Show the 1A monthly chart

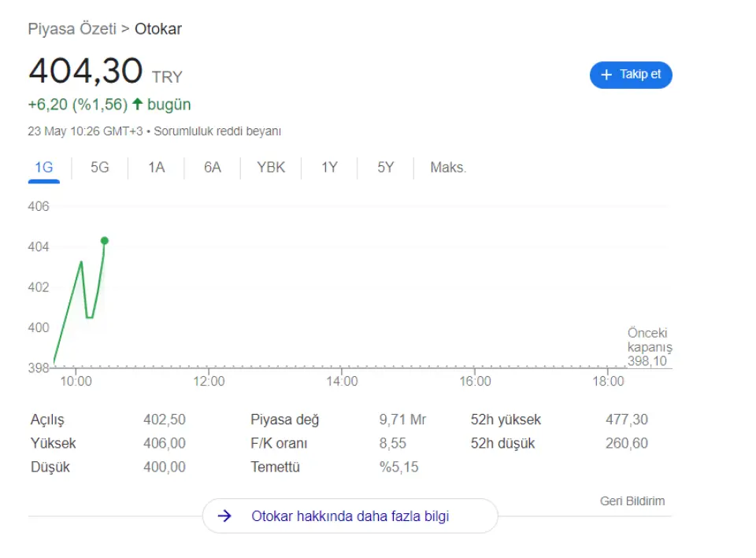[x=156, y=167]
